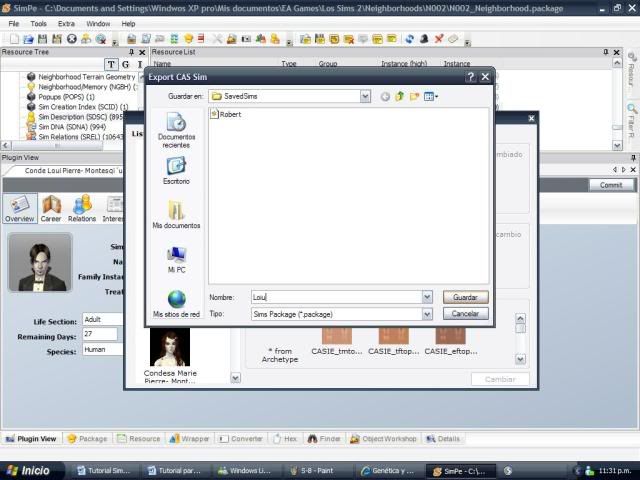Click the Remaining Days field
The width and height of the screenshot is (640, 480).
(100, 334)
